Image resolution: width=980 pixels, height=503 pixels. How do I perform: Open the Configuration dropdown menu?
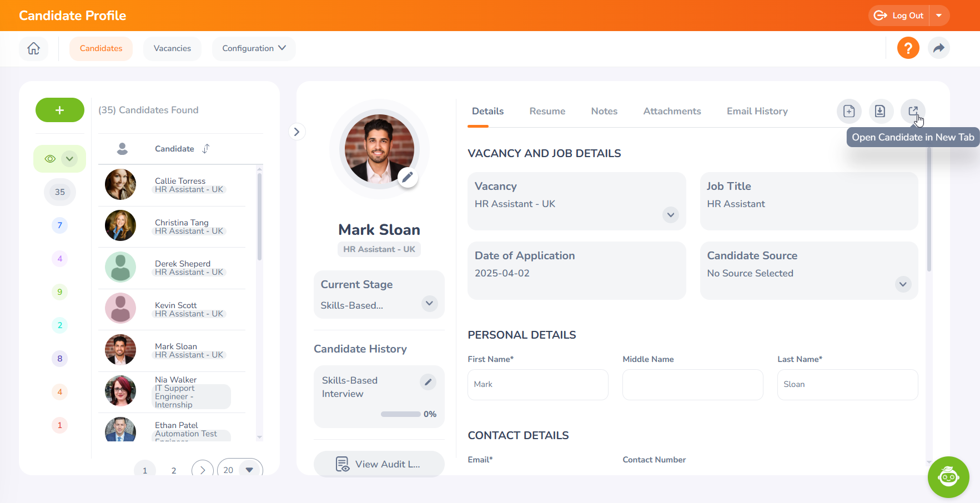pos(254,48)
